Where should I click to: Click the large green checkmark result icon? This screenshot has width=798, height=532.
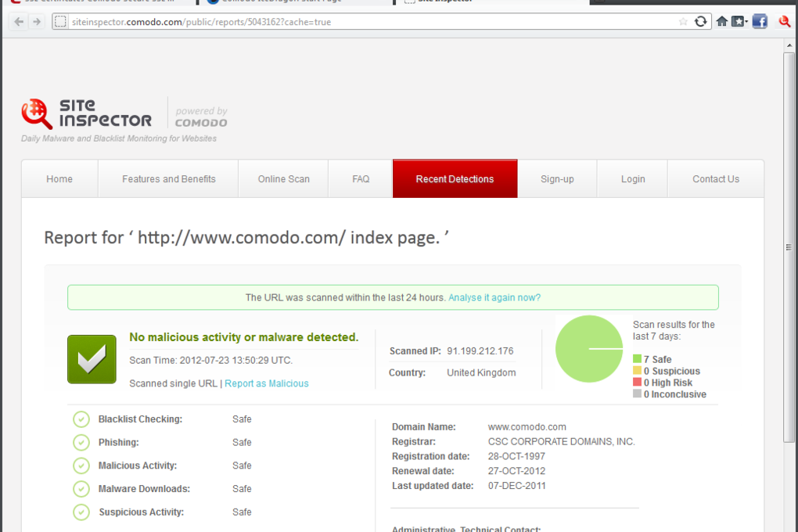(92, 359)
